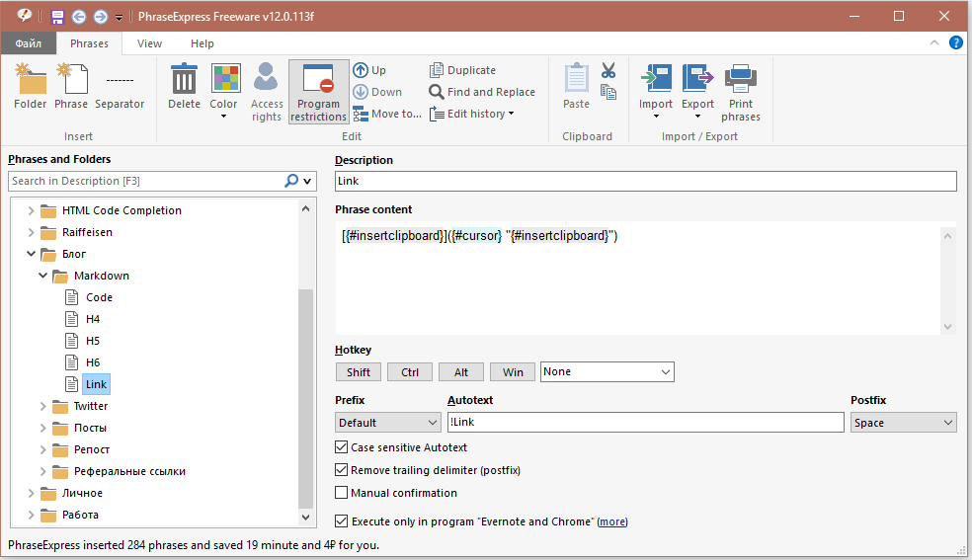Click the Search in Description field
972x560 pixels.
146,181
